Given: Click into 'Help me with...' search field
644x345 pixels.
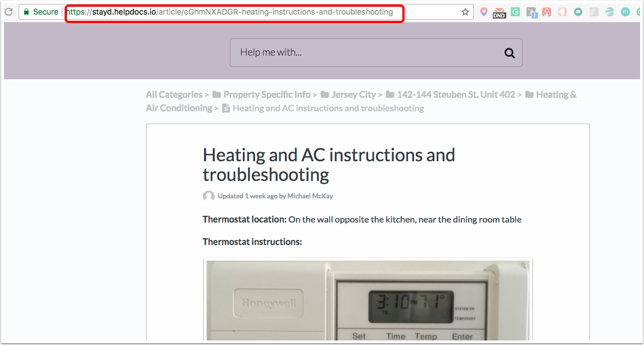Looking at the screenshot, I should pos(376,53).
